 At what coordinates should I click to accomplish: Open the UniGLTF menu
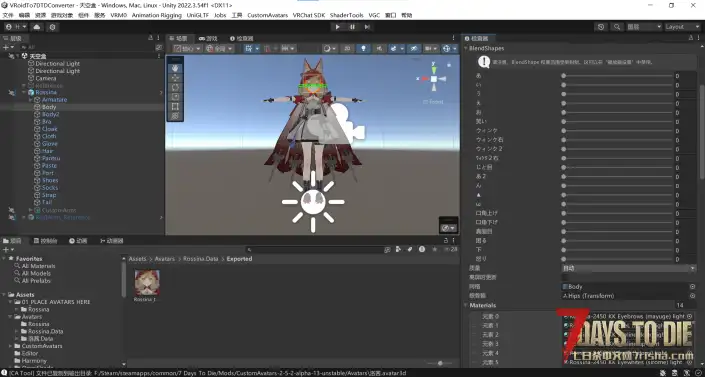(x=198, y=15)
